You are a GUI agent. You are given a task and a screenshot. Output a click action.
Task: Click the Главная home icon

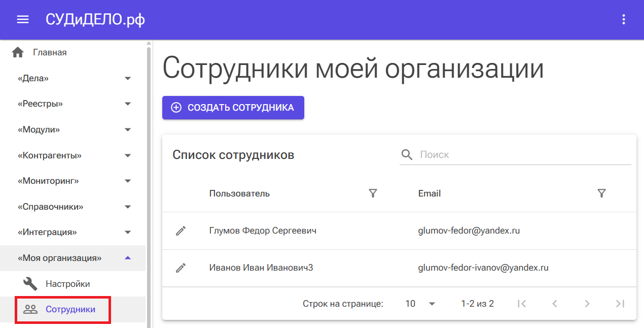tap(18, 51)
